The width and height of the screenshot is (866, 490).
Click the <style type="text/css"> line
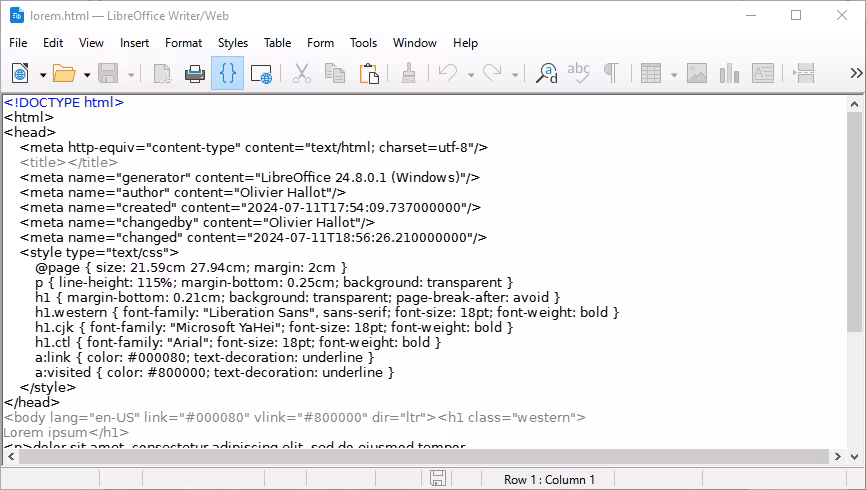point(99,252)
